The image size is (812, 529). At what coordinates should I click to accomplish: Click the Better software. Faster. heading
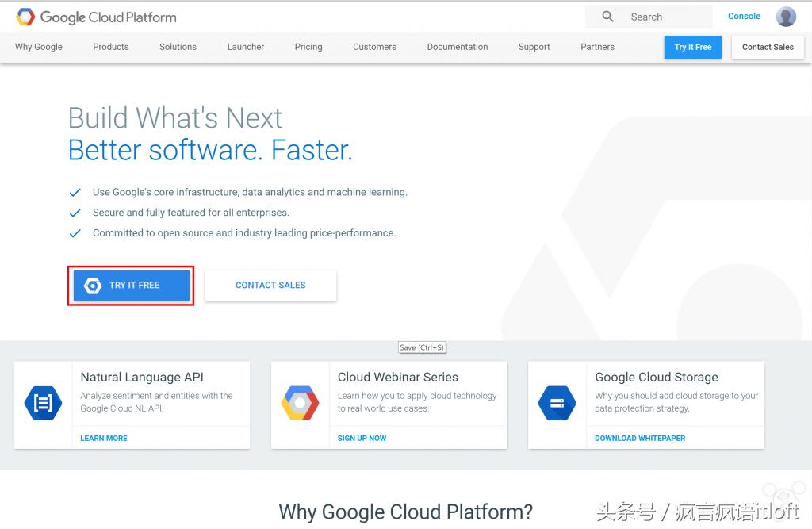pos(210,150)
